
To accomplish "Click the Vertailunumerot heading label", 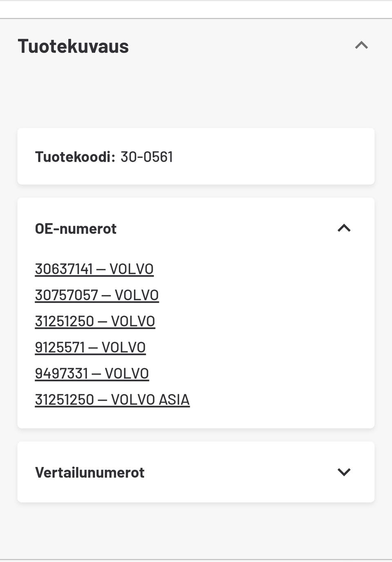I will (x=89, y=472).
